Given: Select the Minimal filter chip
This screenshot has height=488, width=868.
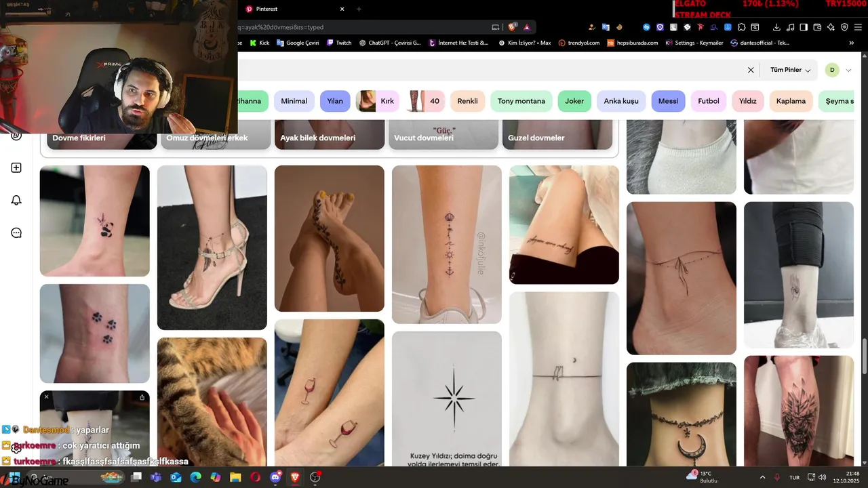Looking at the screenshot, I should (x=294, y=101).
